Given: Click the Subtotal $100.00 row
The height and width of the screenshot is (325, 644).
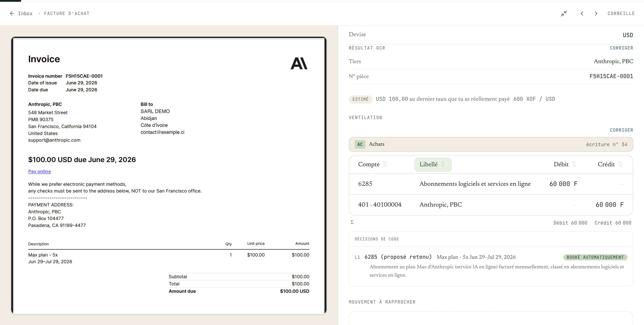Looking at the screenshot, I should pos(239,276).
